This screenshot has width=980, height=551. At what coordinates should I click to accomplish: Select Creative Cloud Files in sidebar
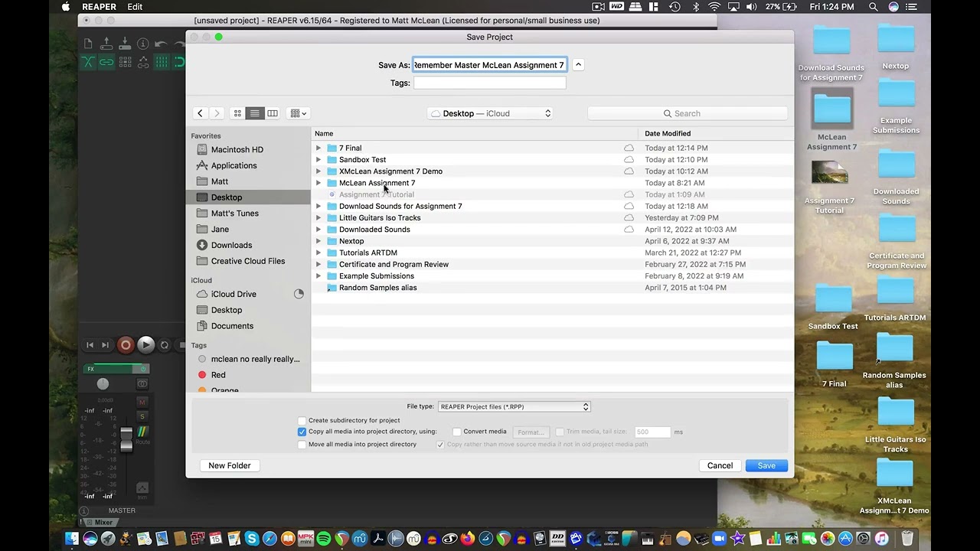coord(250,262)
